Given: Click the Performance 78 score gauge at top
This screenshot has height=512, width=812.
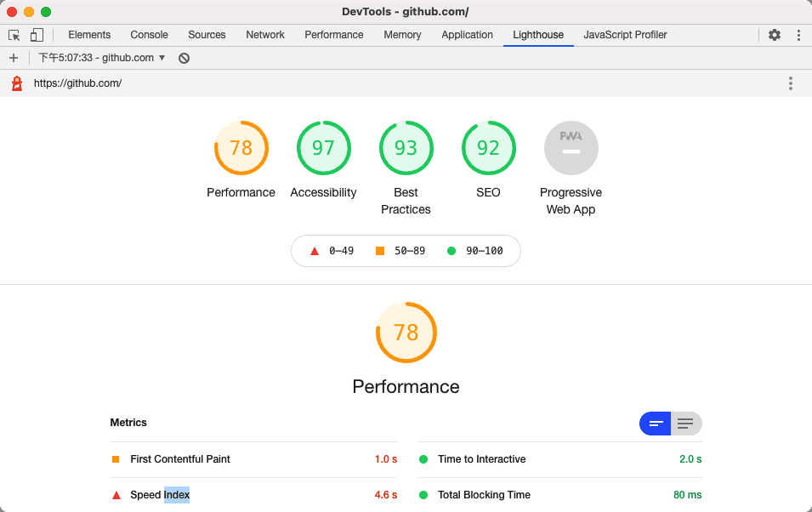Looking at the screenshot, I should coord(241,148).
